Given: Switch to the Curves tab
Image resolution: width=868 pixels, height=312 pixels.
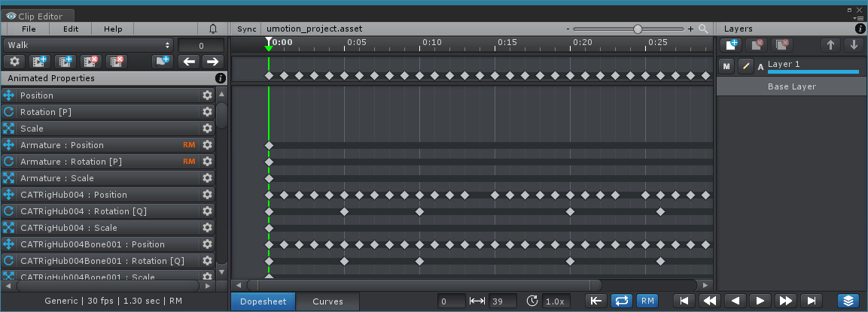Looking at the screenshot, I should (327, 301).
